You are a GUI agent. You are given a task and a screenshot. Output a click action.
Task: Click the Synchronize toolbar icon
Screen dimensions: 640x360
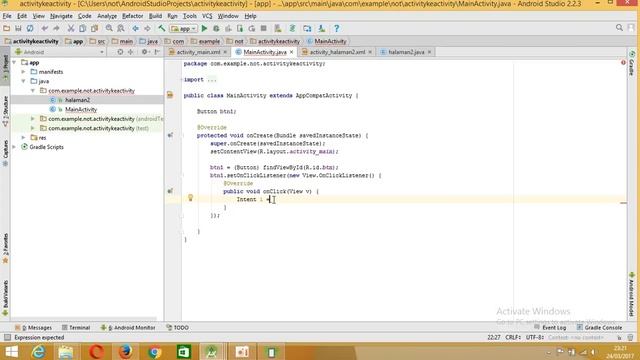30,29
